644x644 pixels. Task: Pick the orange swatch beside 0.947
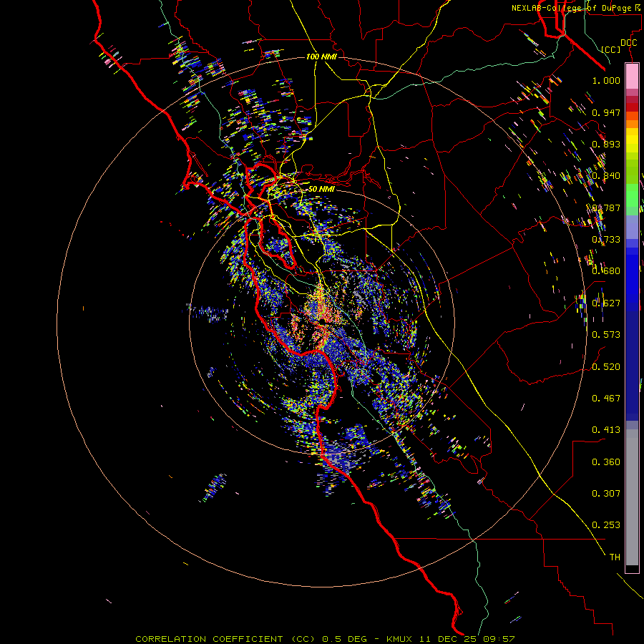[x=632, y=116]
